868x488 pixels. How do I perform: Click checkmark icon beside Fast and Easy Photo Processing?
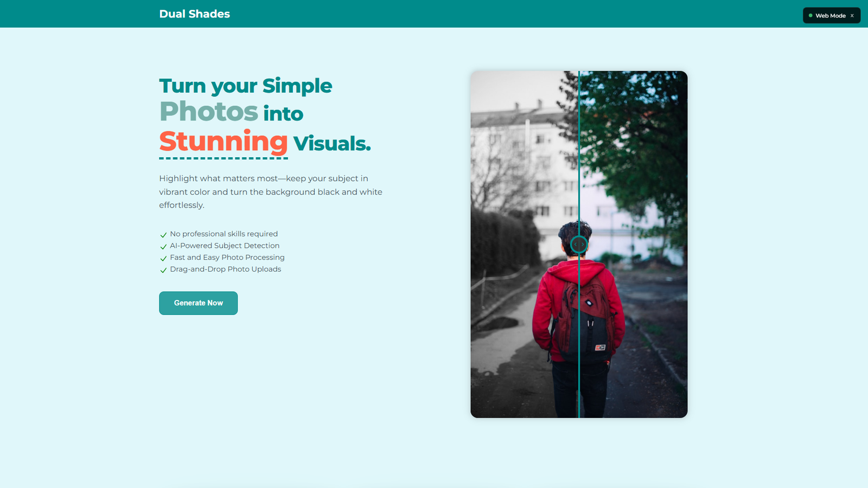click(x=163, y=258)
